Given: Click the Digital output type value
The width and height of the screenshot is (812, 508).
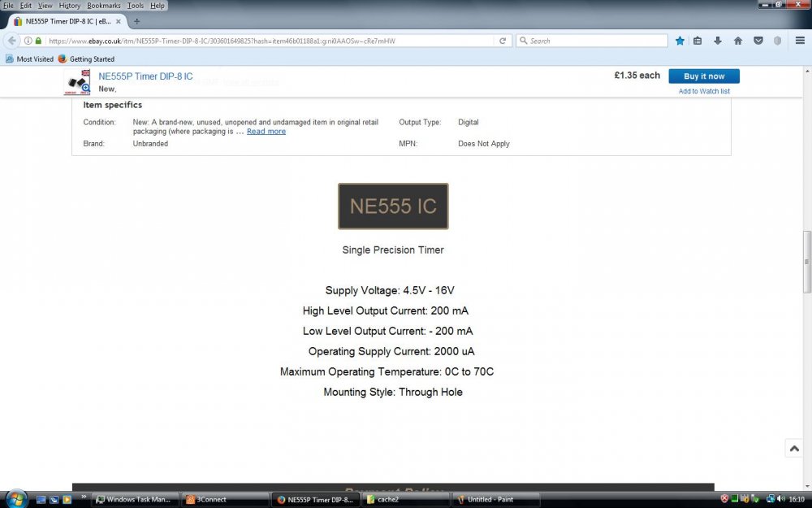Looking at the screenshot, I should click(469, 123).
